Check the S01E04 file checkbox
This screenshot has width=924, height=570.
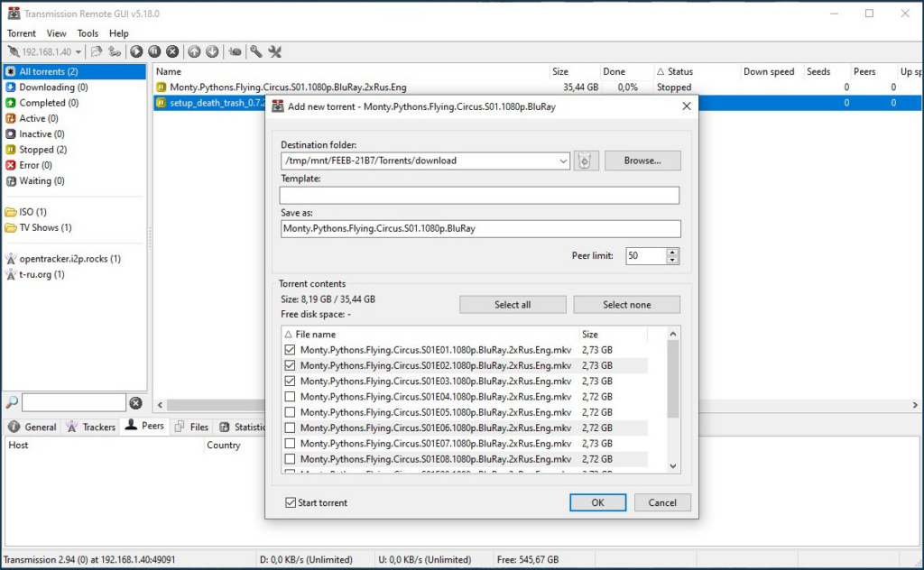click(x=290, y=397)
